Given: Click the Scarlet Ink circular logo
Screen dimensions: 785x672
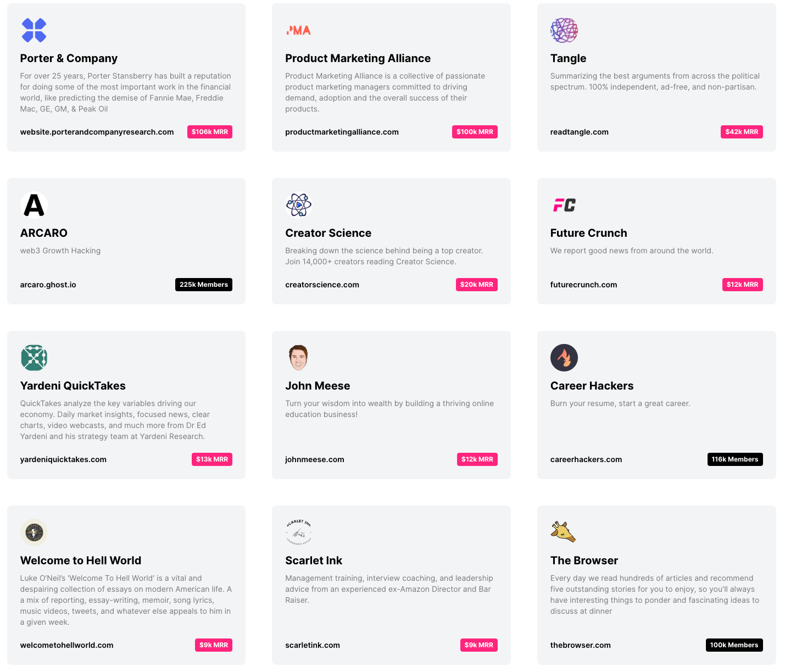Looking at the screenshot, I should (x=299, y=532).
